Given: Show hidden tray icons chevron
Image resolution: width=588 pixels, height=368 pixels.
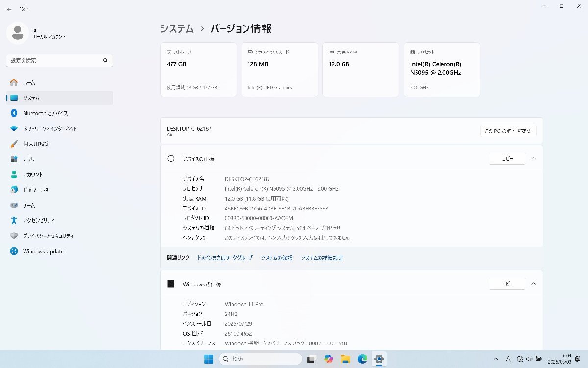Looking at the screenshot, I should [496, 359].
